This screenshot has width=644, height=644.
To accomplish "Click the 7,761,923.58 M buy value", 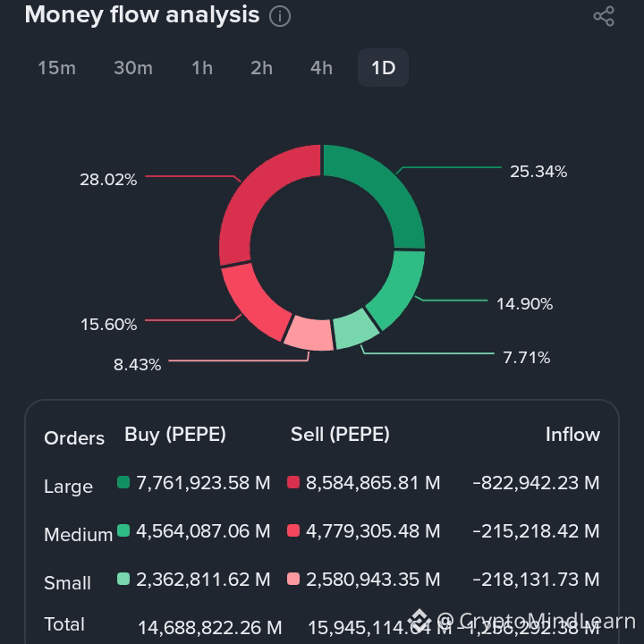I will [x=203, y=483].
